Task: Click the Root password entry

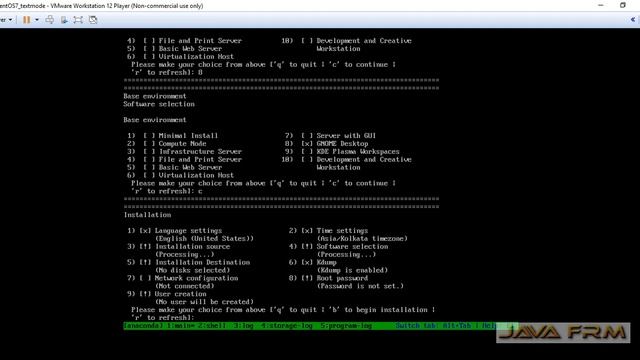Action: point(342,278)
